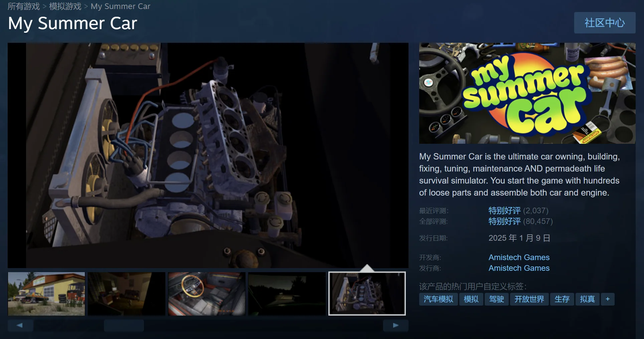Open the 社区中心 community hub
644x339 pixels.
[x=604, y=23]
